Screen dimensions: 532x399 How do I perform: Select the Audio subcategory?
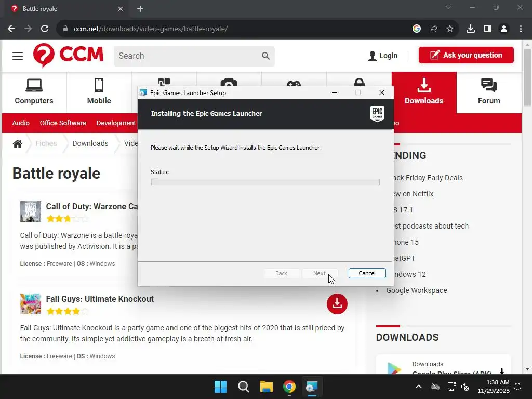[x=21, y=123]
